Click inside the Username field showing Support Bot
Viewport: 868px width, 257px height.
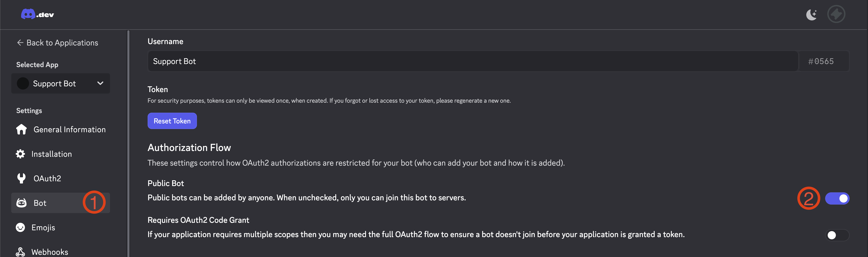point(337,61)
